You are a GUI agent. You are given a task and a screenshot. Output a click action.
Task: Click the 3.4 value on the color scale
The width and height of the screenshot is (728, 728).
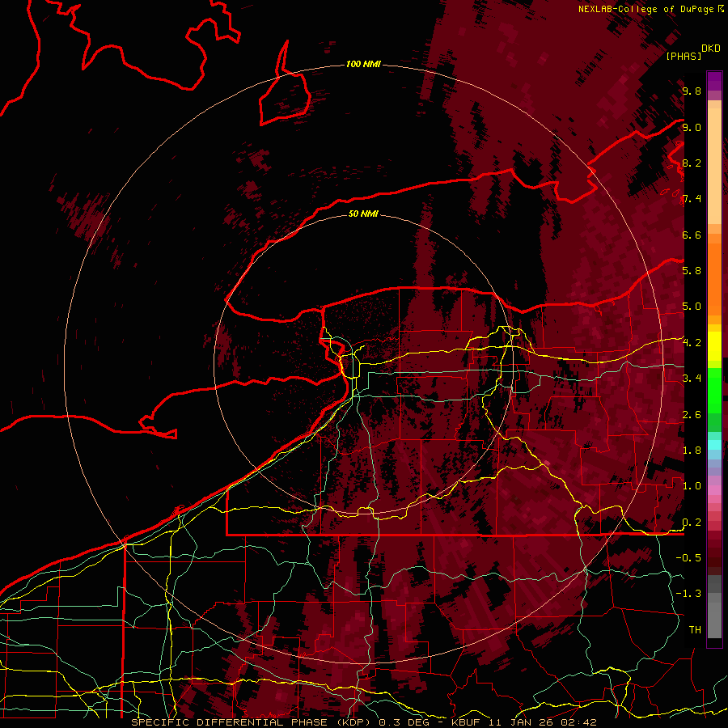(692, 379)
